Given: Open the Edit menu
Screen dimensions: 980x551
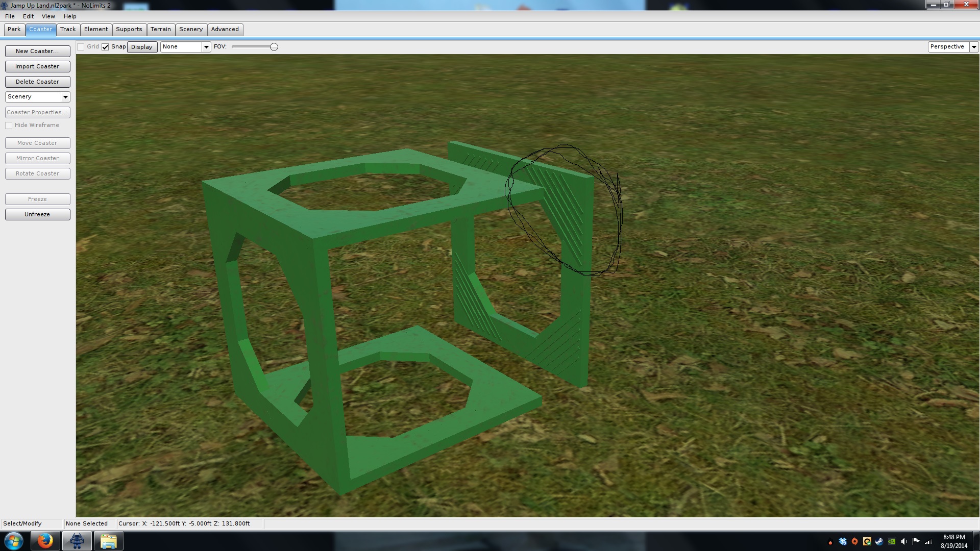Looking at the screenshot, I should pyautogui.click(x=28, y=16).
